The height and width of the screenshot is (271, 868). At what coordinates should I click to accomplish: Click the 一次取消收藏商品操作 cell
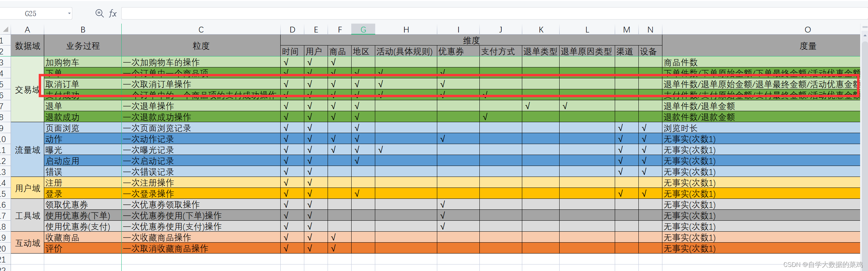tap(201, 248)
